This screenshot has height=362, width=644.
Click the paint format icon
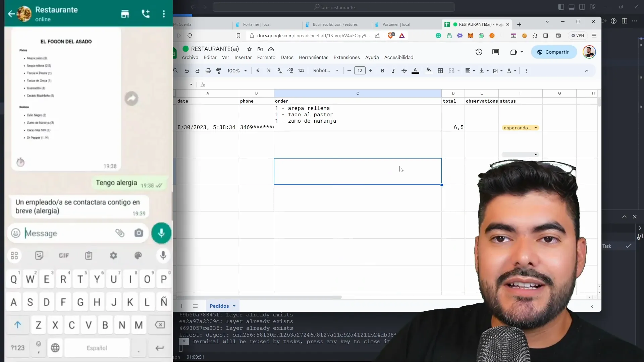[x=219, y=71]
